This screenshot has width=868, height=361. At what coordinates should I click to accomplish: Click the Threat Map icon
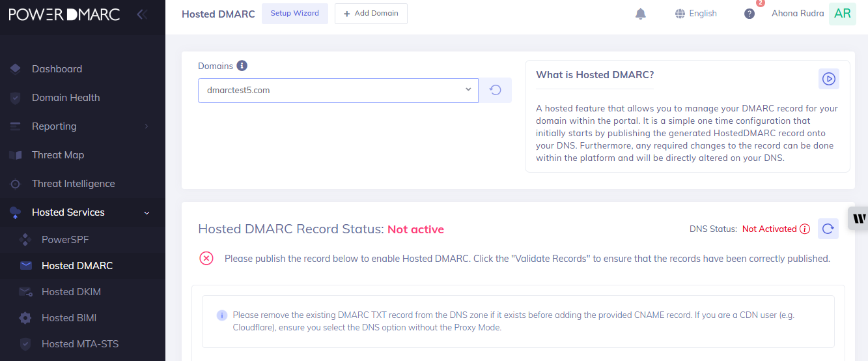click(x=16, y=155)
